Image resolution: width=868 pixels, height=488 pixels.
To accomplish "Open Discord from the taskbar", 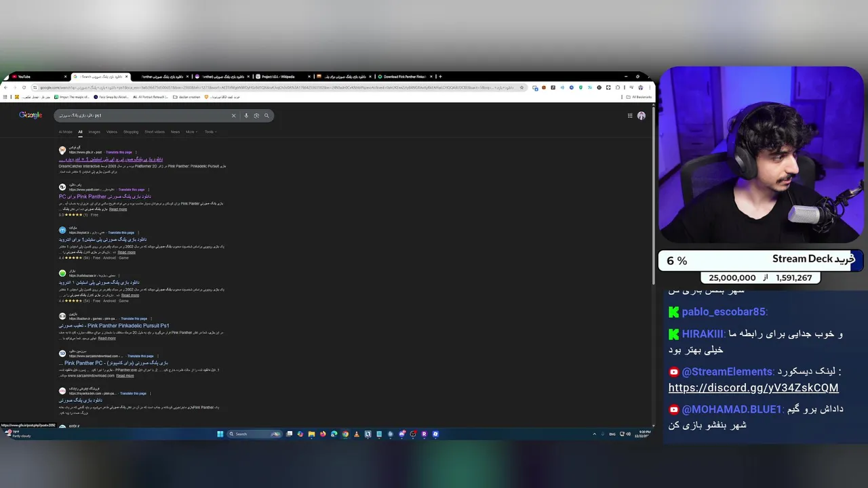I will pyautogui.click(x=402, y=434).
